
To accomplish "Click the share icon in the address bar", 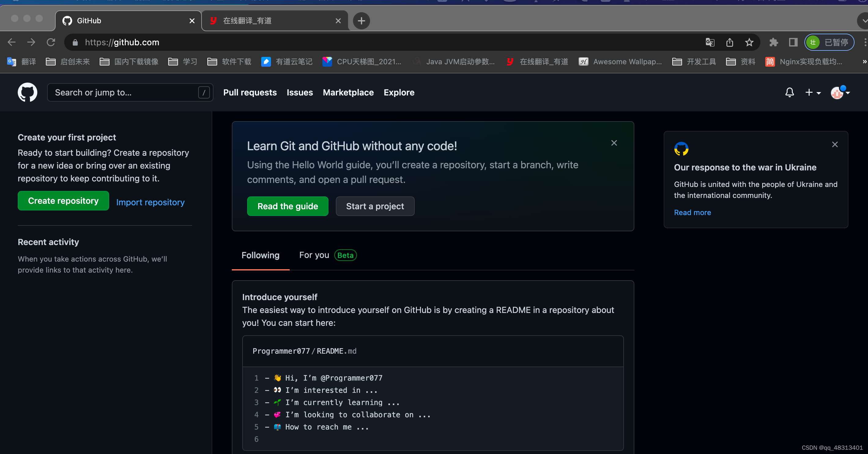I will coord(729,42).
